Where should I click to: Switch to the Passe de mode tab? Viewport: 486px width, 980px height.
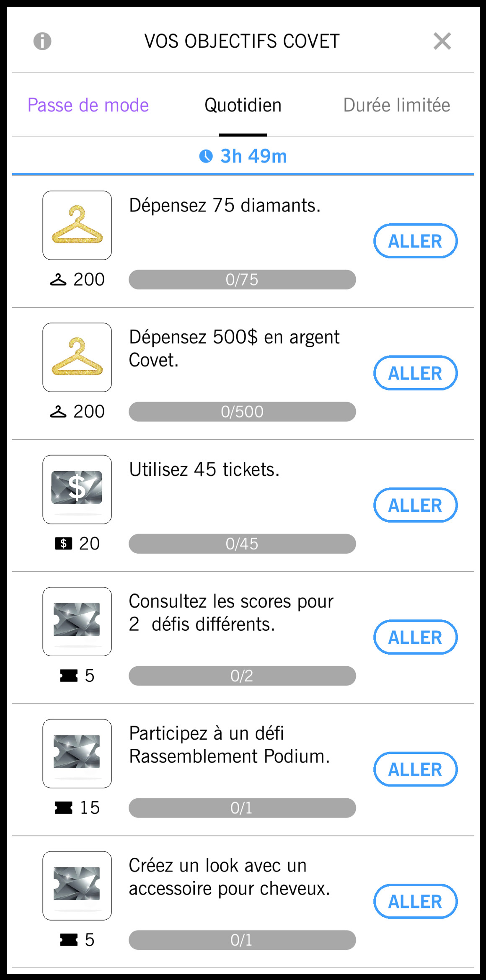(88, 105)
